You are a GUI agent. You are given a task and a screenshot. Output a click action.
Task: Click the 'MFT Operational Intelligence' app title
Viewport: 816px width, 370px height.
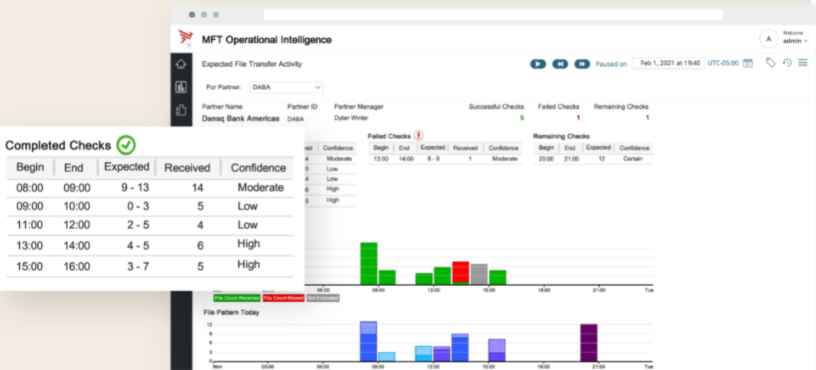[266, 40]
